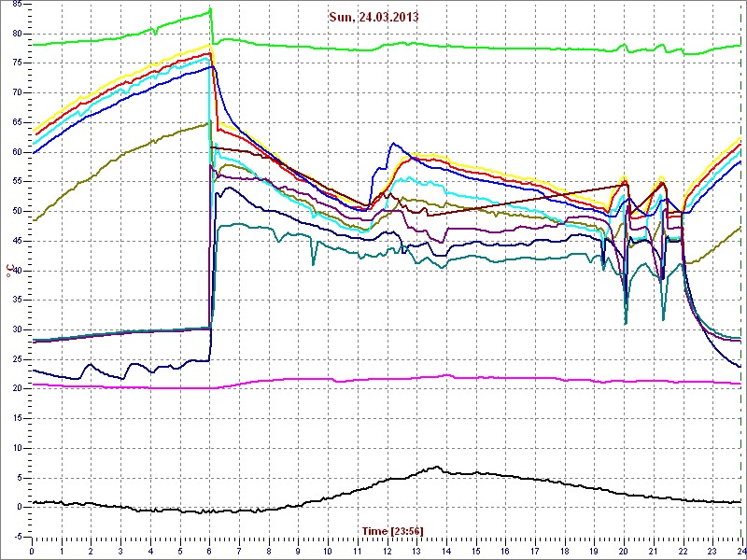The width and height of the screenshot is (747, 560).
Task: Select the 80 label on the temperature axis
Action: tap(17, 34)
